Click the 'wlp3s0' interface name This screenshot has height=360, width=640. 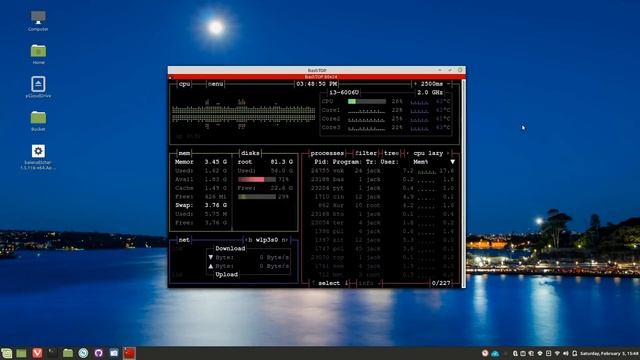(267, 240)
